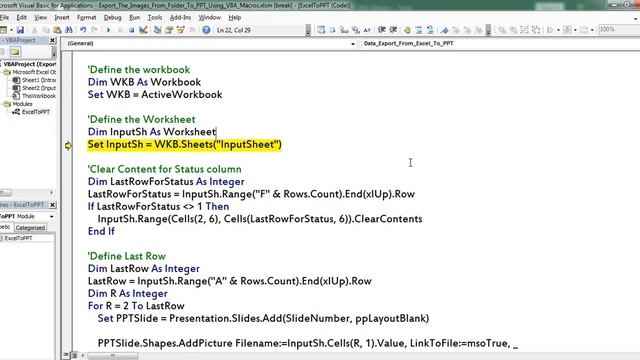
Task: Open the Tools menu
Action: click(155, 18)
